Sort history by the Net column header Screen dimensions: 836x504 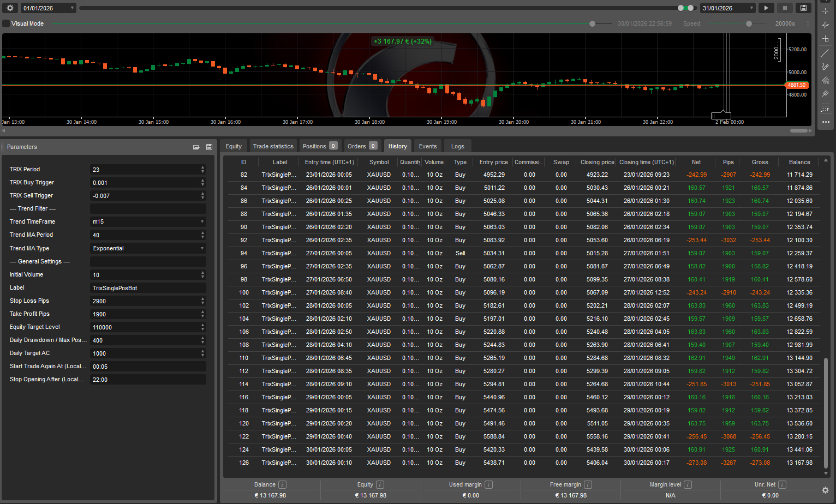696,162
